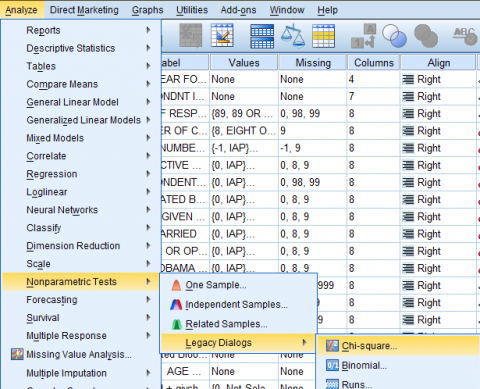This screenshot has height=389, width=480.
Task: Click the Use Variable Sets circles icon
Action: (x=394, y=35)
